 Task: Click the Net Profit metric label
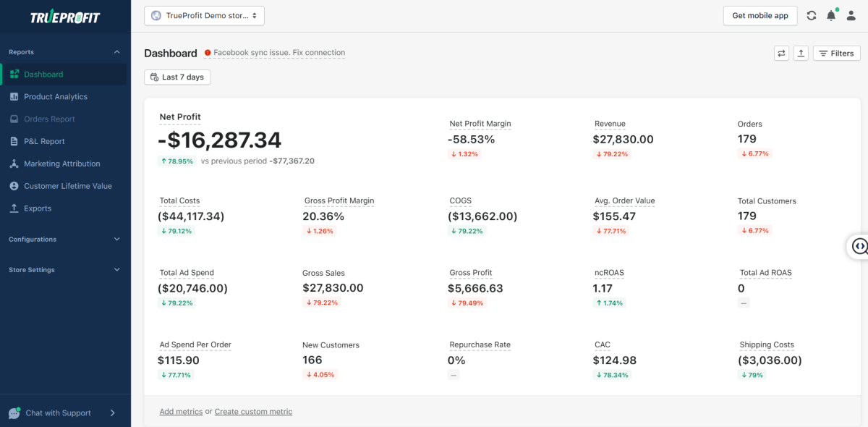[180, 117]
